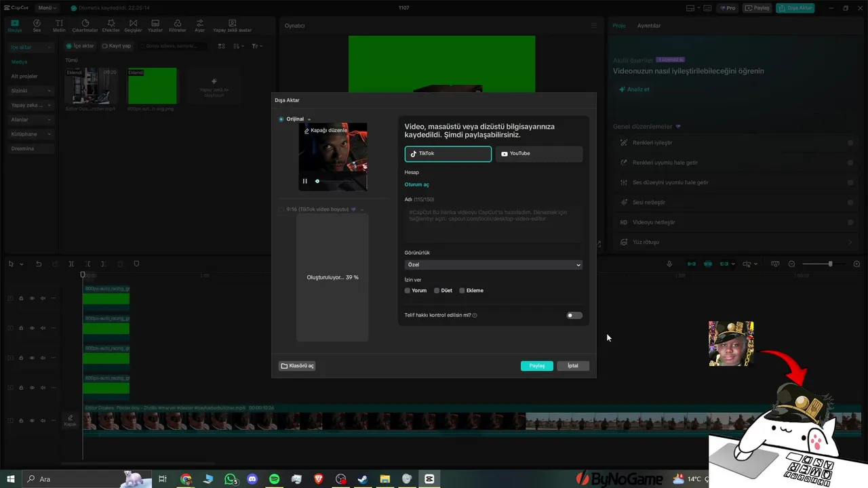Open the Metin text tool
Screen dimensions: 868x488
click(59, 26)
